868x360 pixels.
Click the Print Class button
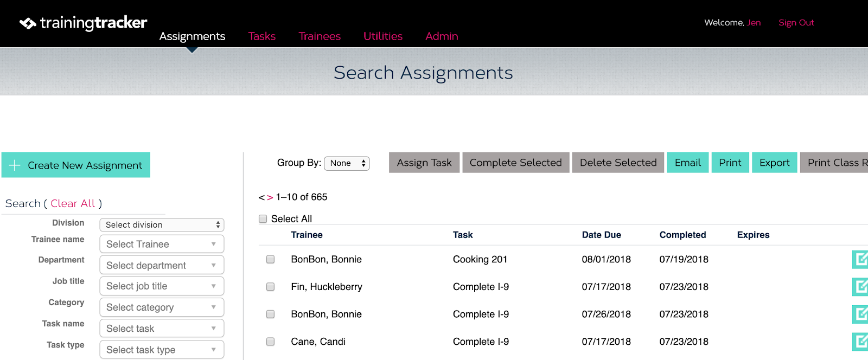tap(834, 163)
